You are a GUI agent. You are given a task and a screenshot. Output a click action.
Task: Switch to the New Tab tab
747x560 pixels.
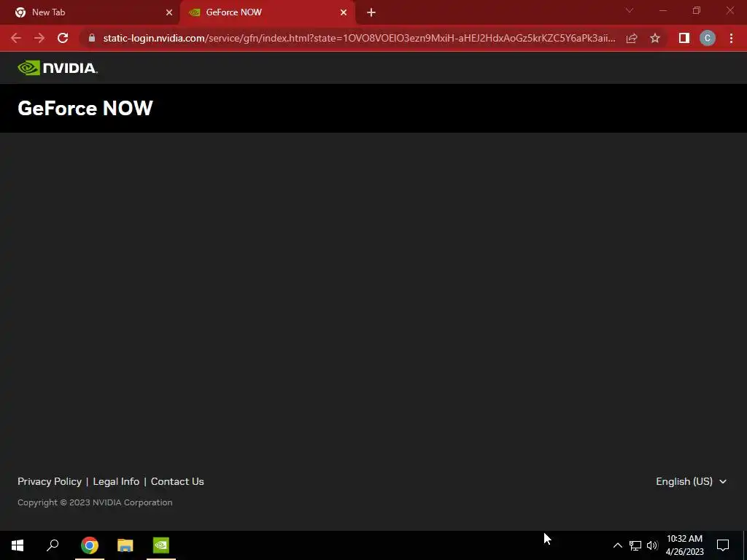pyautogui.click(x=90, y=12)
